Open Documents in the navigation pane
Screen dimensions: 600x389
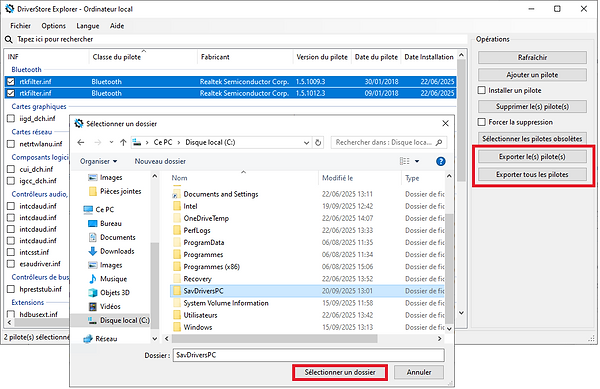point(117,237)
